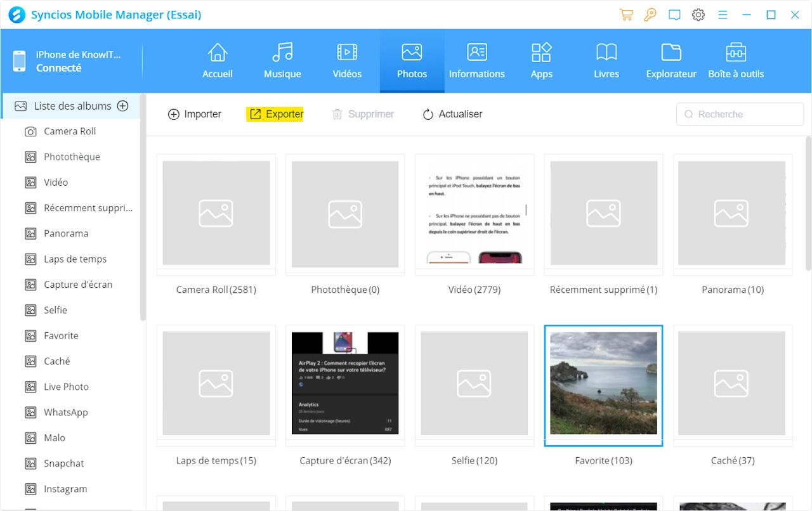Open the Boîte à outils tab
This screenshot has height=511, width=812.
(x=736, y=61)
